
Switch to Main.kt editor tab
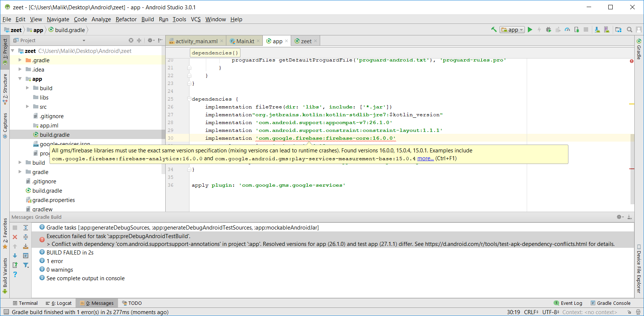pos(245,41)
